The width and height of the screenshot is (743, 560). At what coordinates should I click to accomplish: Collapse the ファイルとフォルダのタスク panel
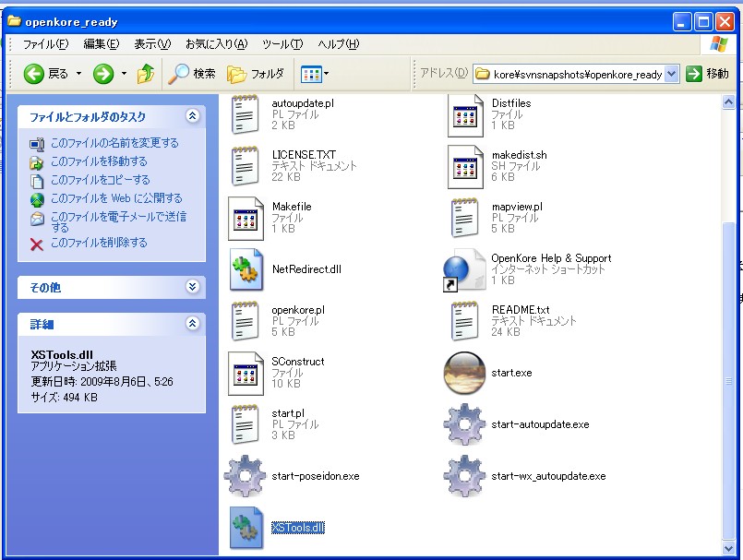pyautogui.click(x=192, y=116)
